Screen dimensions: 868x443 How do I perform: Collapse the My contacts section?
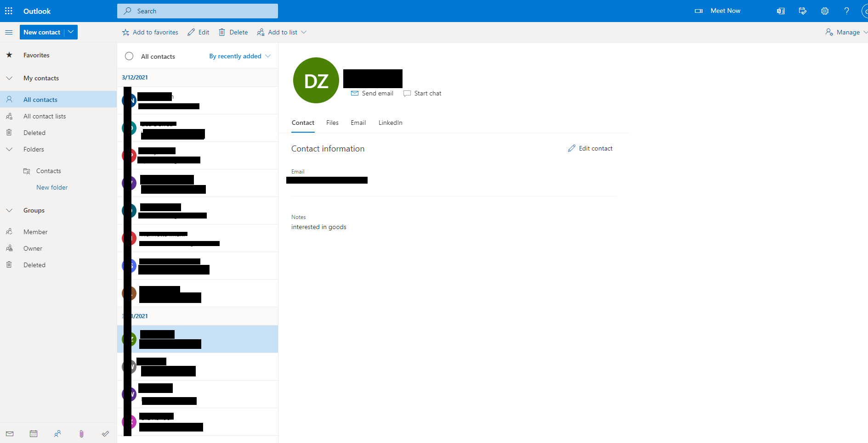click(x=9, y=78)
